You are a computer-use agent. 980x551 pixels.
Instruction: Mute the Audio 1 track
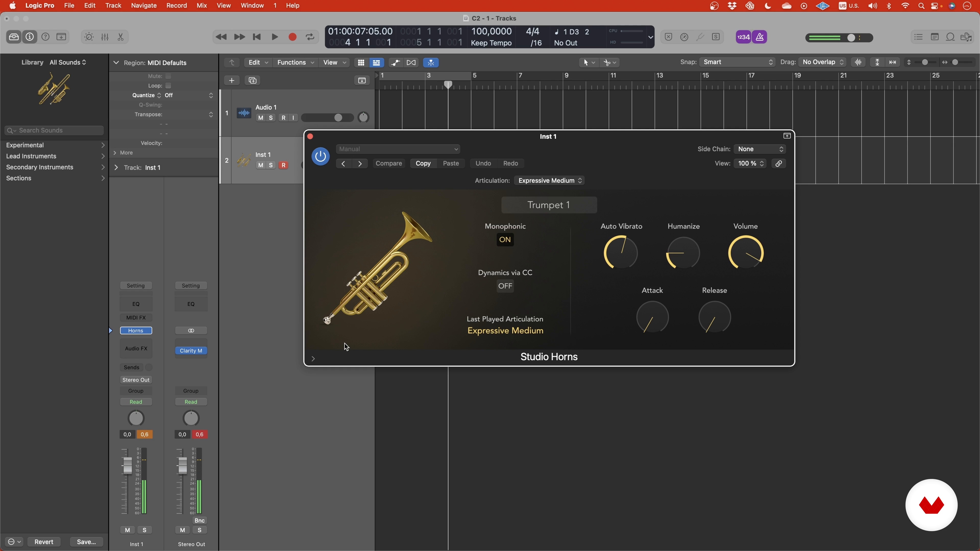261,118
